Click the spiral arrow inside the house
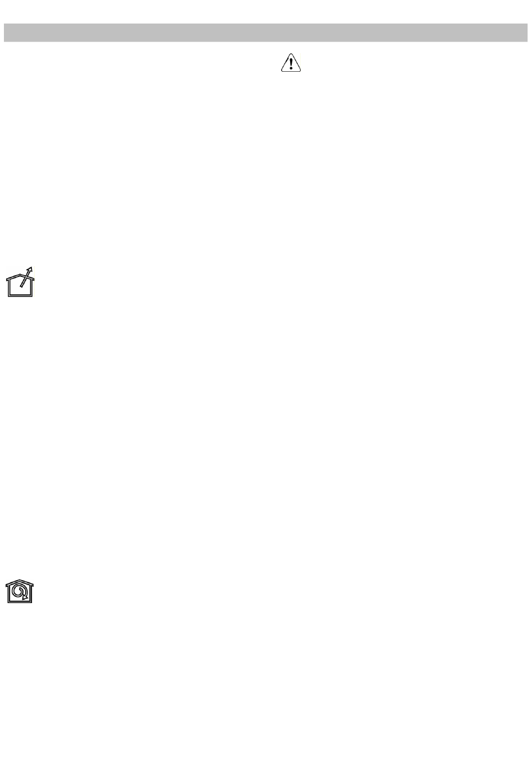 [20, 592]
